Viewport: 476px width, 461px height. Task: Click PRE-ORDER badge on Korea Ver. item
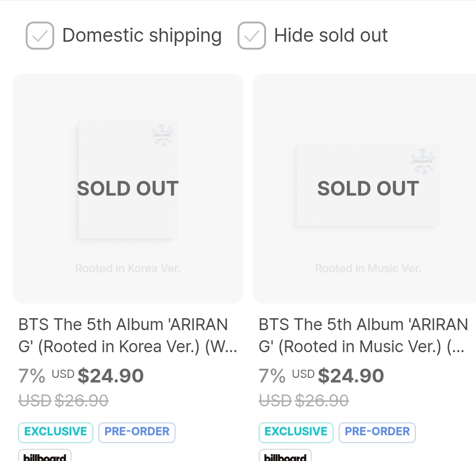tap(137, 433)
